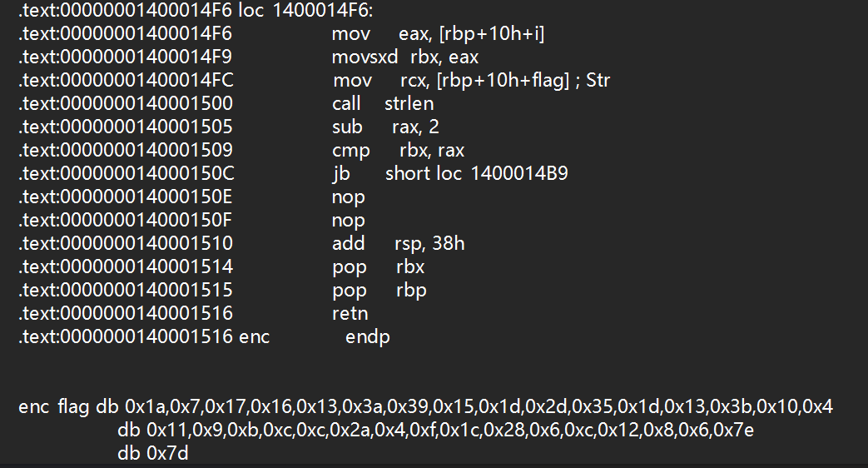Click the nop at address 14000150E

348,197
